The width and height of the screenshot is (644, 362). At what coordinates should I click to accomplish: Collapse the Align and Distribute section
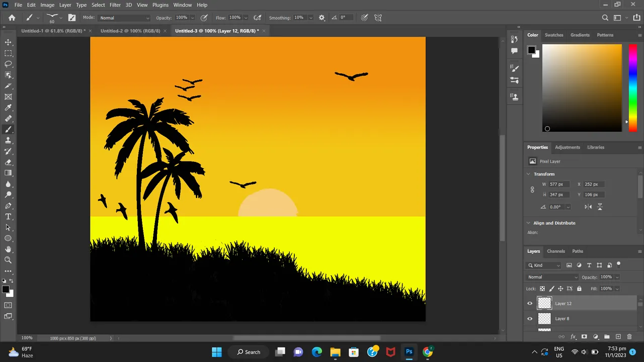(x=528, y=223)
